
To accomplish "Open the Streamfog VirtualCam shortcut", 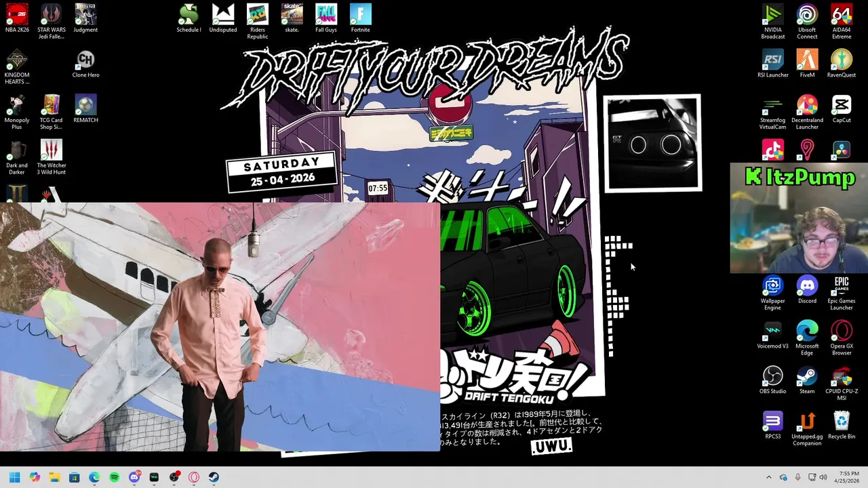I will pos(772,112).
